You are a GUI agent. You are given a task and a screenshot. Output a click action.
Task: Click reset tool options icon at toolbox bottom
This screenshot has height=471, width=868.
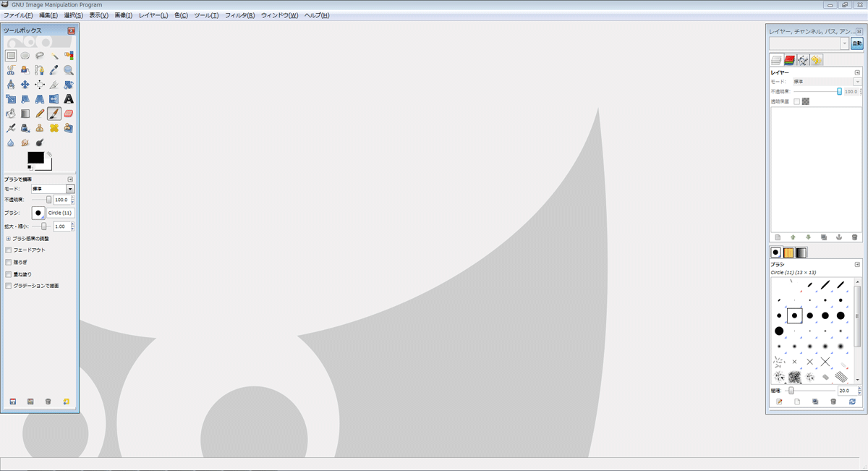[66, 402]
